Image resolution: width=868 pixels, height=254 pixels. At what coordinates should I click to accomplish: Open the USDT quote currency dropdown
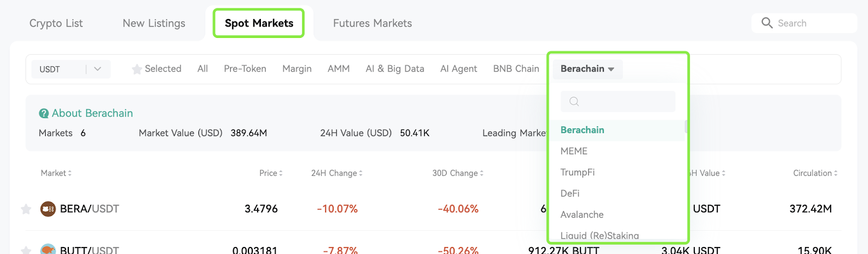(71, 69)
